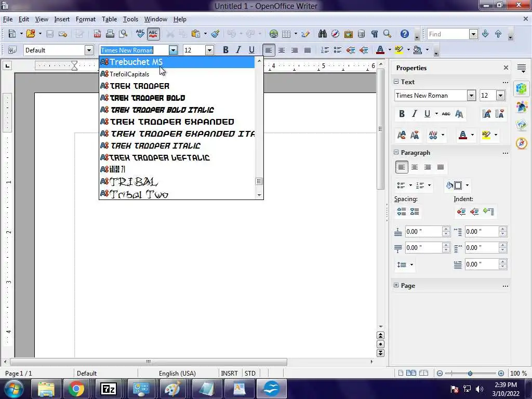Select Format Paintbrush icon

(x=215, y=34)
